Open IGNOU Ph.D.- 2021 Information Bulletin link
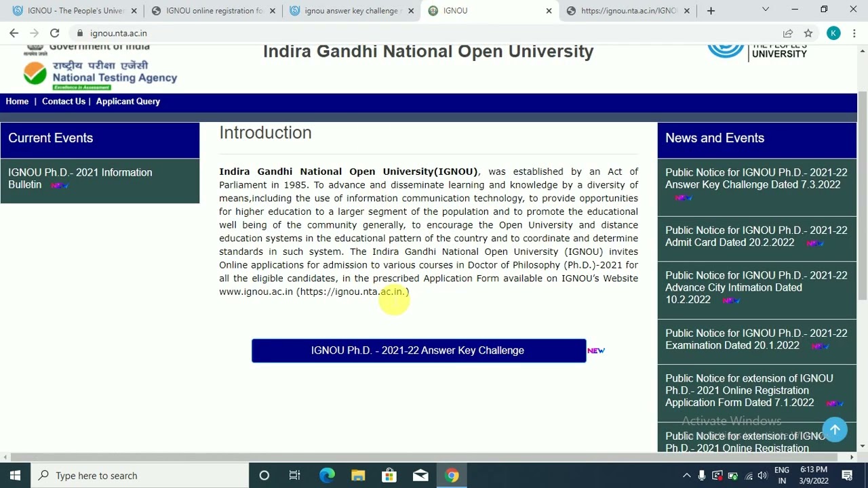This screenshot has height=488, width=868. tap(80, 178)
